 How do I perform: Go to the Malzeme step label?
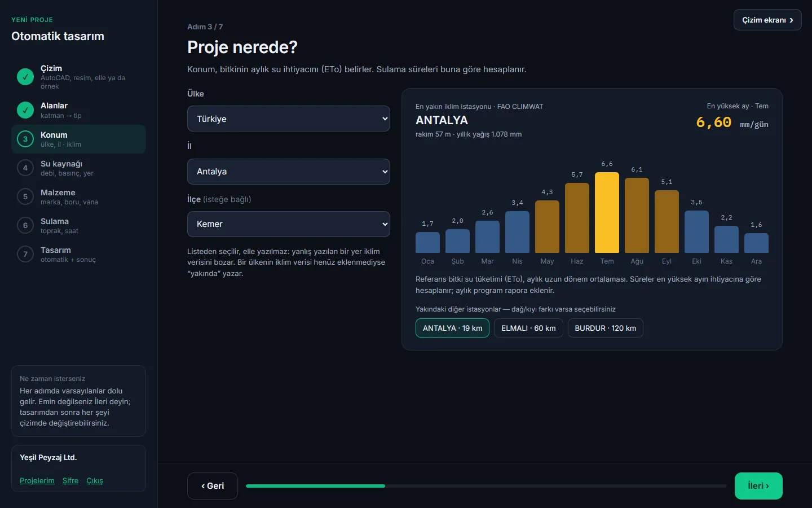pos(58,192)
